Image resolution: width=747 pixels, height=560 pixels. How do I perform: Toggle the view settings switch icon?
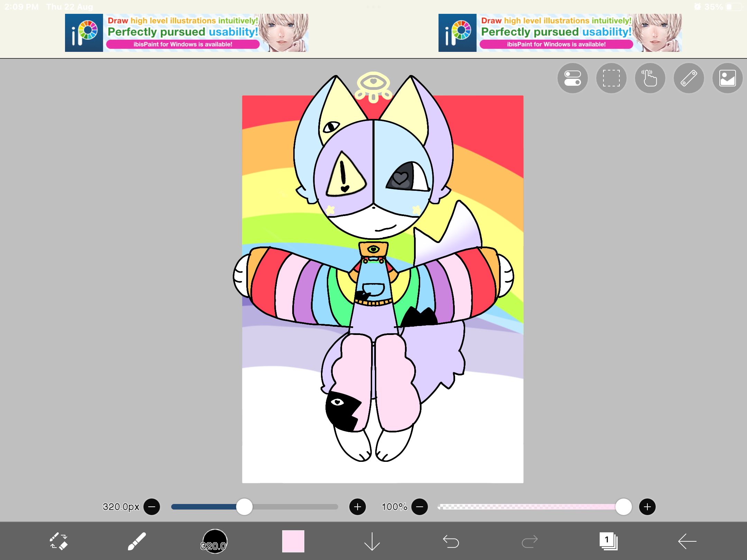point(572,78)
